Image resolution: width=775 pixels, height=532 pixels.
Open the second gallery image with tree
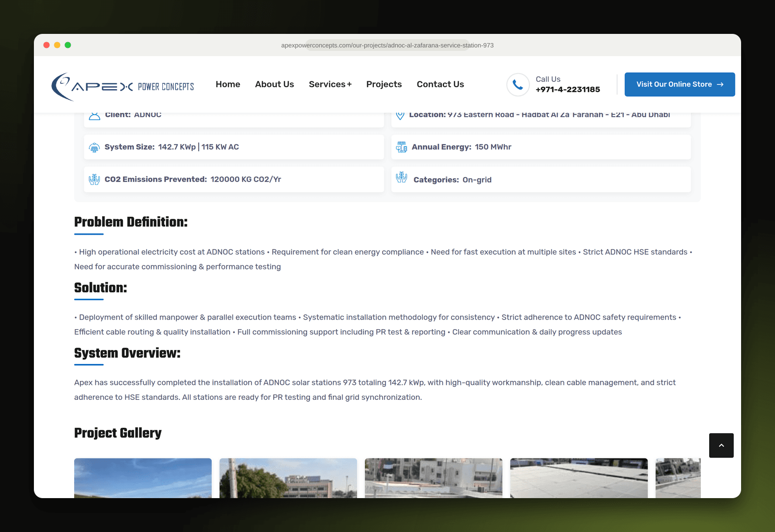tap(288, 478)
